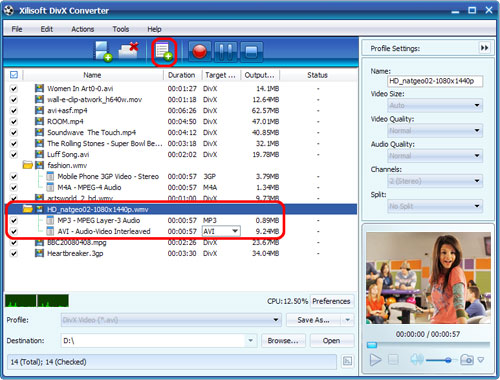Open the Help menu

(x=154, y=29)
